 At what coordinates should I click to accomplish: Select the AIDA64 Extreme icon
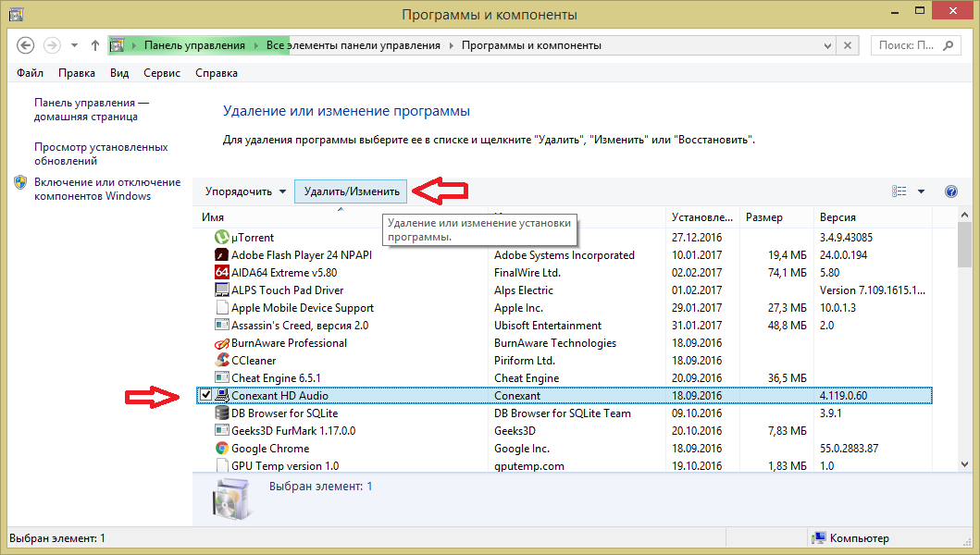[x=222, y=273]
